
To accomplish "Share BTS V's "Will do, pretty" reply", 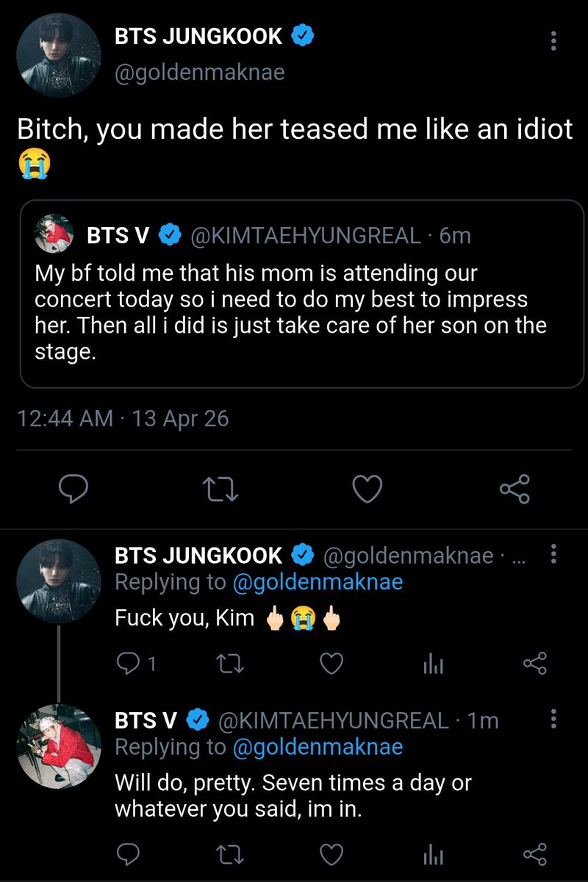I will (x=534, y=853).
